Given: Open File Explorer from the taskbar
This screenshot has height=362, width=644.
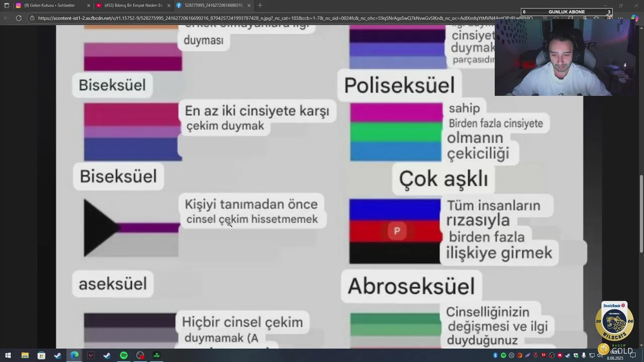Looking at the screenshot, I should coord(25,355).
